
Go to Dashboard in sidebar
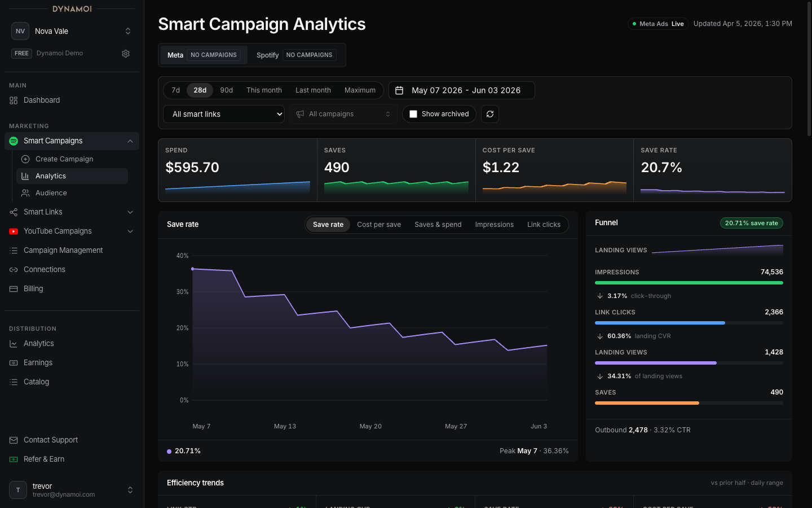coord(72,100)
